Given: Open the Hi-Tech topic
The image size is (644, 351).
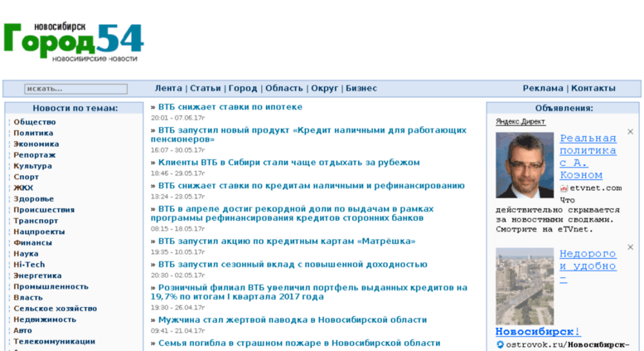Looking at the screenshot, I should [x=29, y=265].
